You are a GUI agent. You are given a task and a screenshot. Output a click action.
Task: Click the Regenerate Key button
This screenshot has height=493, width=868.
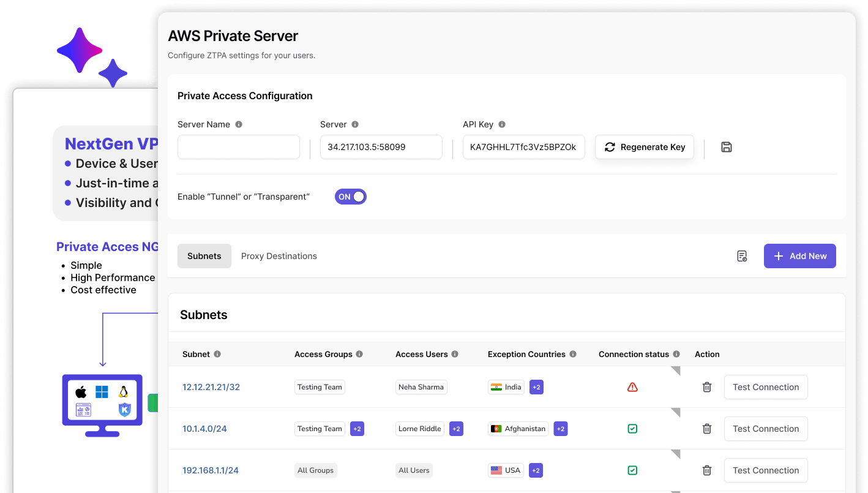click(645, 147)
